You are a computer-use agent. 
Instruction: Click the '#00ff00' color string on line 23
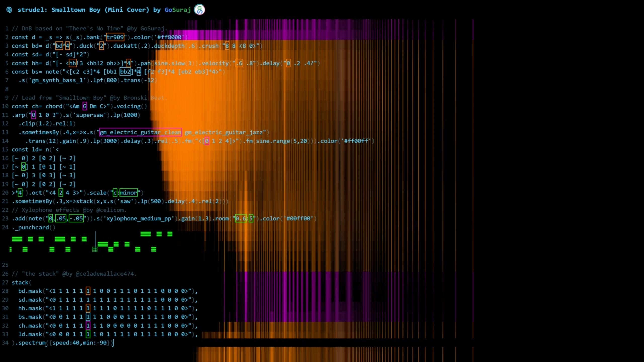coord(298,218)
